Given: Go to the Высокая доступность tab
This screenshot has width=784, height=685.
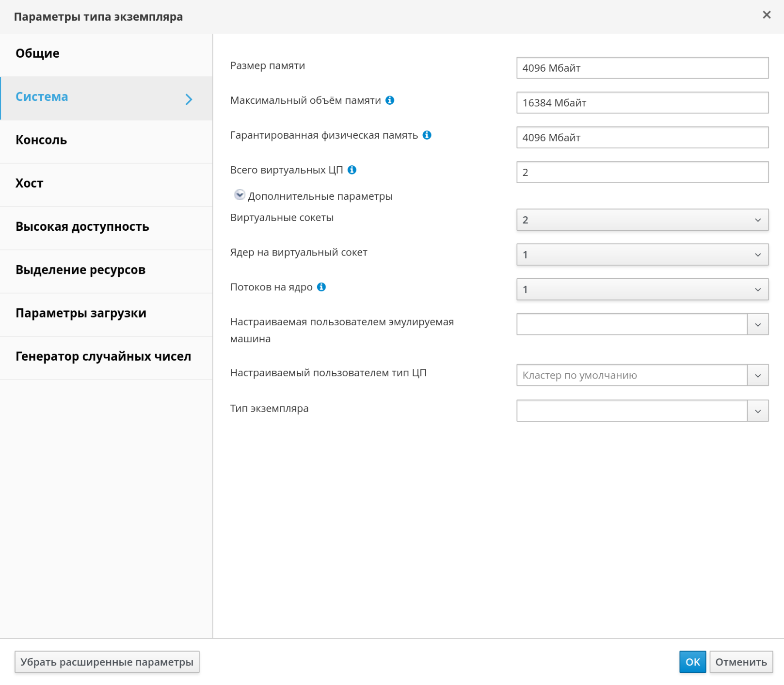Looking at the screenshot, I should (82, 227).
